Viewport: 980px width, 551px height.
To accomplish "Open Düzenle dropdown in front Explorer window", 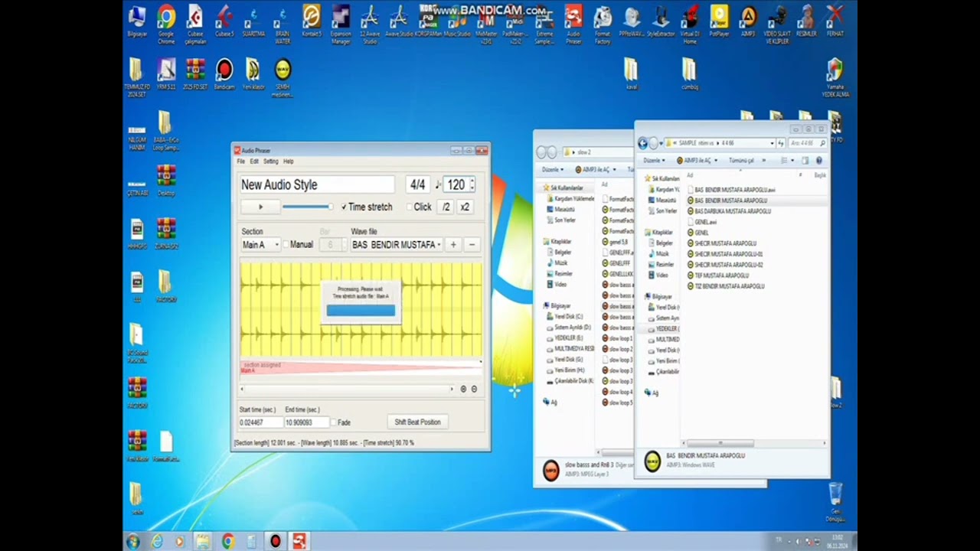I will coord(654,161).
